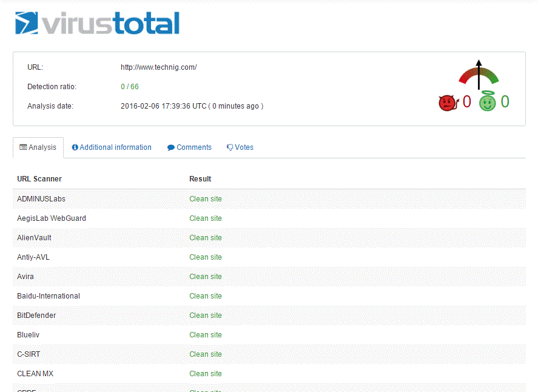Click the URL Scanner column header

pos(39,179)
